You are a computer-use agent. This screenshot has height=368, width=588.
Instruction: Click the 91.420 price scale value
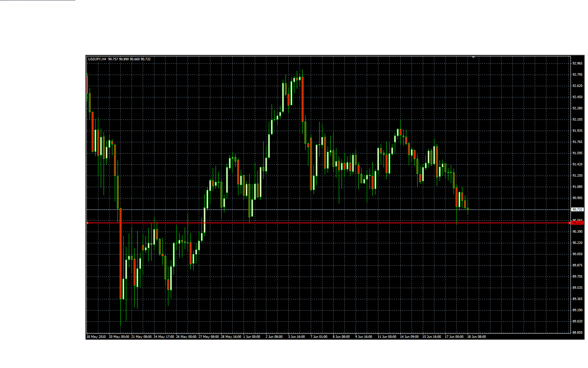click(x=577, y=164)
